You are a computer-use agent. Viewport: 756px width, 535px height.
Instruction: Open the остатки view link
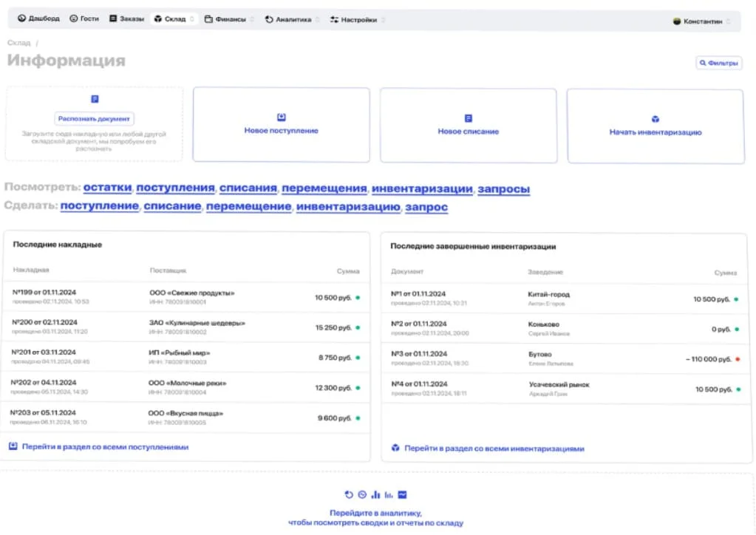pos(107,187)
